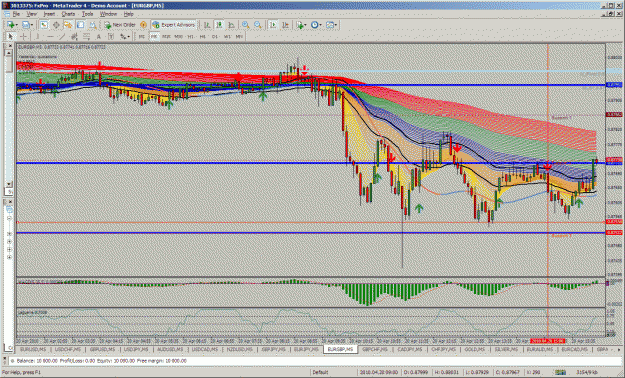Viewport: 625px width, 378px height.
Task: Switch timeframe to M30
Action: click(x=179, y=37)
